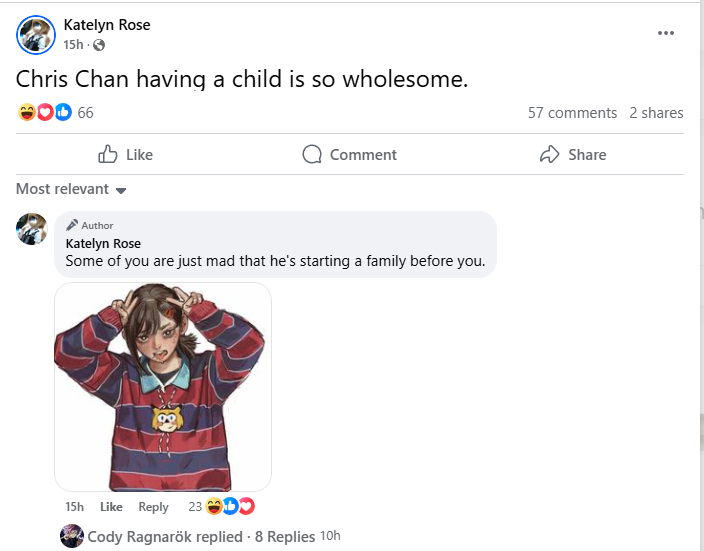Viewport: 704px width, 551px height.
Task: Expand the Most relevant sorting dropdown
Action: pyautogui.click(x=72, y=189)
